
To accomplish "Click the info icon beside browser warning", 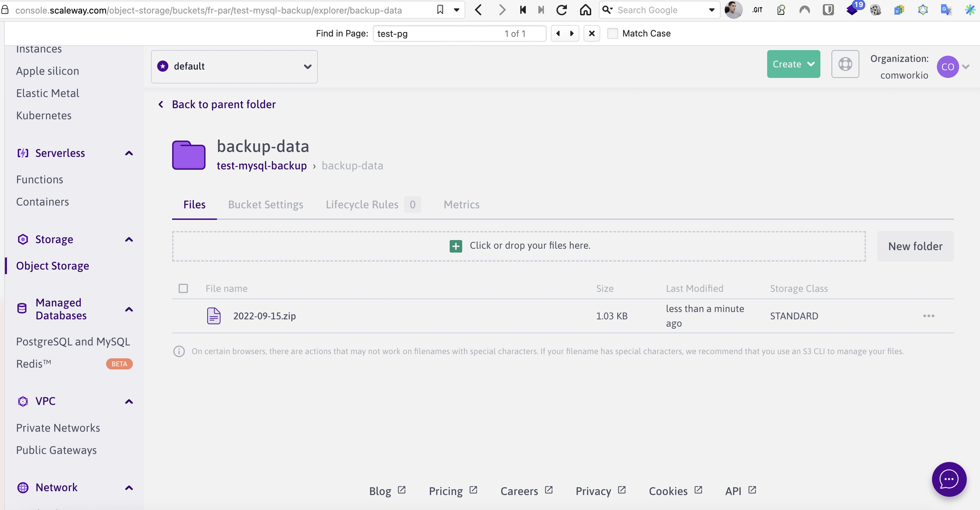I will [179, 351].
